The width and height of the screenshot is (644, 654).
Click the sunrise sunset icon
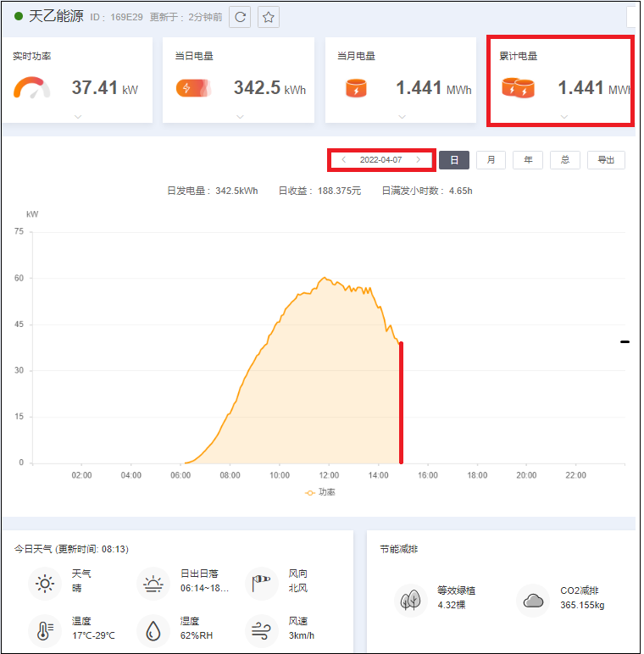[153, 584]
